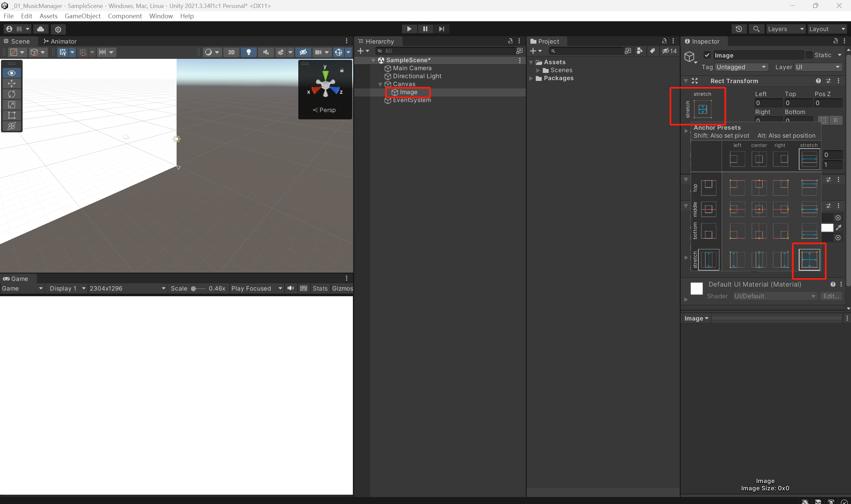Pick the color eyedropper icon
This screenshot has width=851, height=504.
[x=838, y=227]
